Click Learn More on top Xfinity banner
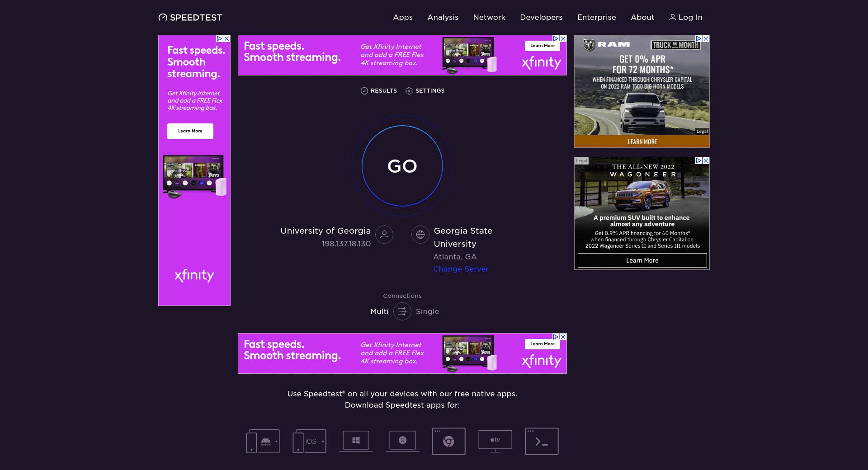 click(542, 46)
